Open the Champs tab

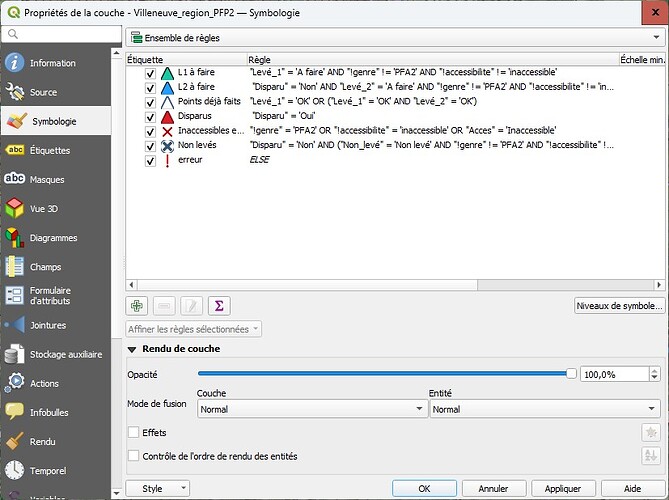click(56, 267)
